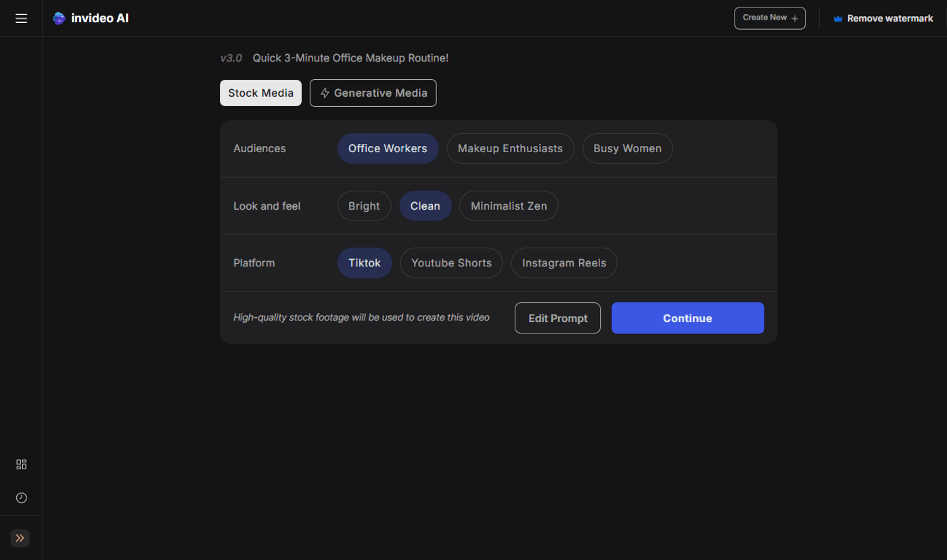Select the Makeup Enthusiasts audience
Screen dimensions: 947x560
(510, 148)
